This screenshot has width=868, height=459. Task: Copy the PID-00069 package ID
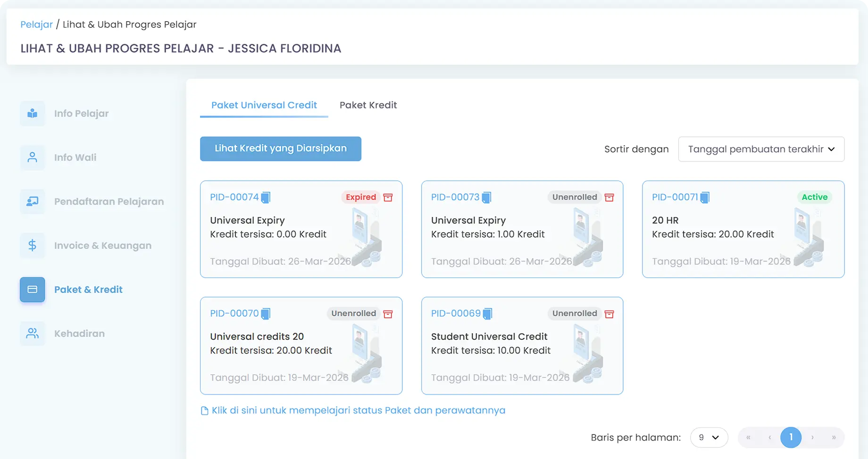487,313
